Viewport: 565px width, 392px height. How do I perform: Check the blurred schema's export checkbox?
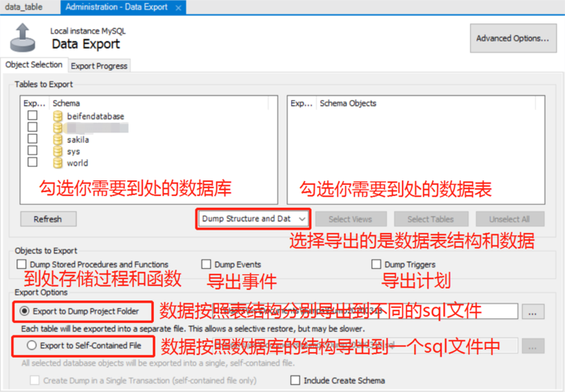point(32,127)
